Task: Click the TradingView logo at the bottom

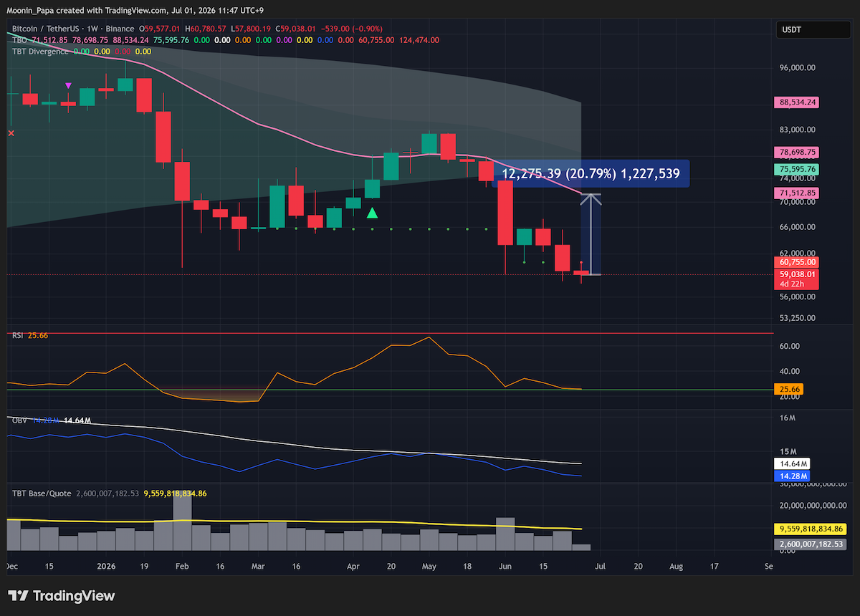Action: click(x=62, y=596)
